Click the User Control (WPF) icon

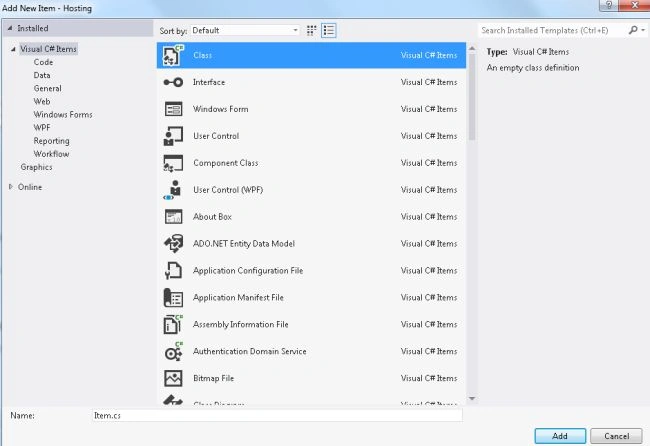(x=173, y=190)
